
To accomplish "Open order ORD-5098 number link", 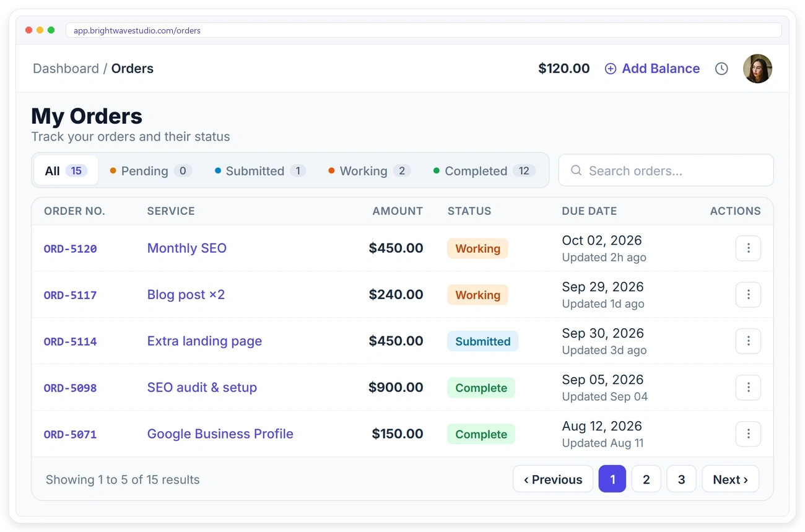I will 71,388.
